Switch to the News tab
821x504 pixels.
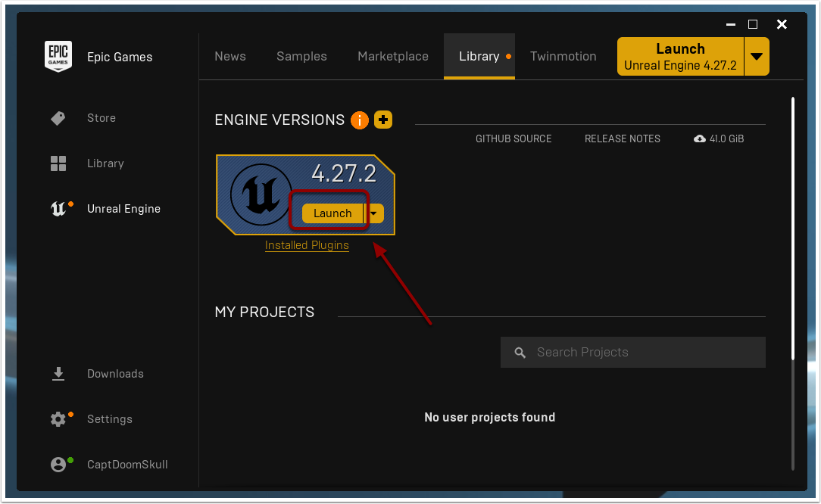(230, 57)
